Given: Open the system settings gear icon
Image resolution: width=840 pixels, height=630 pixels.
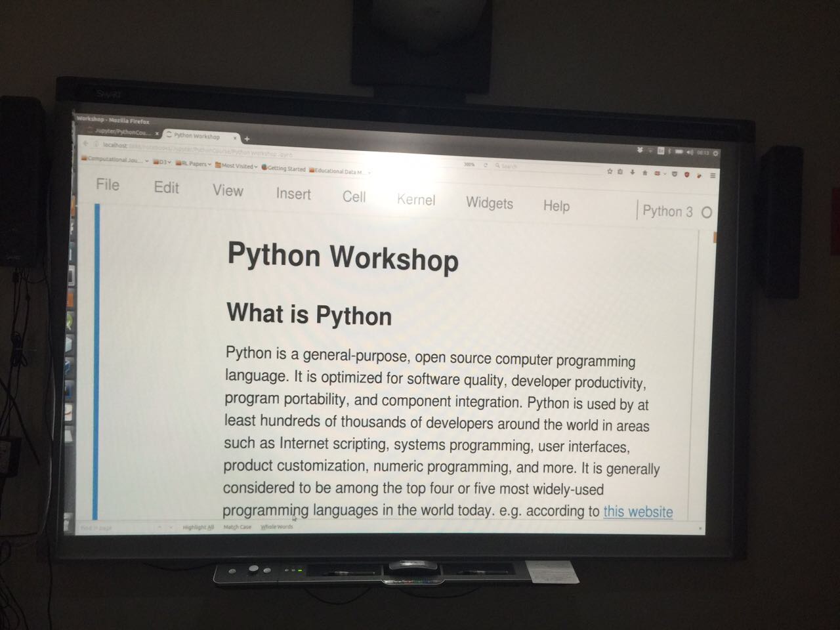Looking at the screenshot, I should pos(715,153).
